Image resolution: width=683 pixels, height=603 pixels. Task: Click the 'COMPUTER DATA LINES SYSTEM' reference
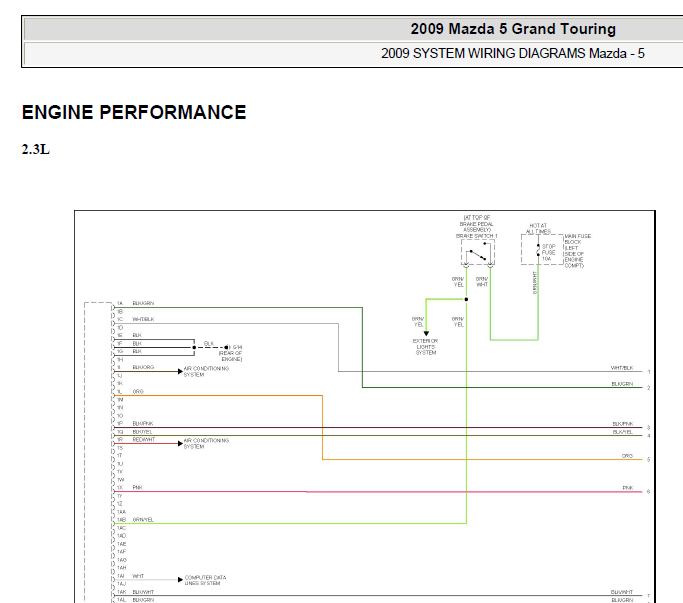(205, 580)
